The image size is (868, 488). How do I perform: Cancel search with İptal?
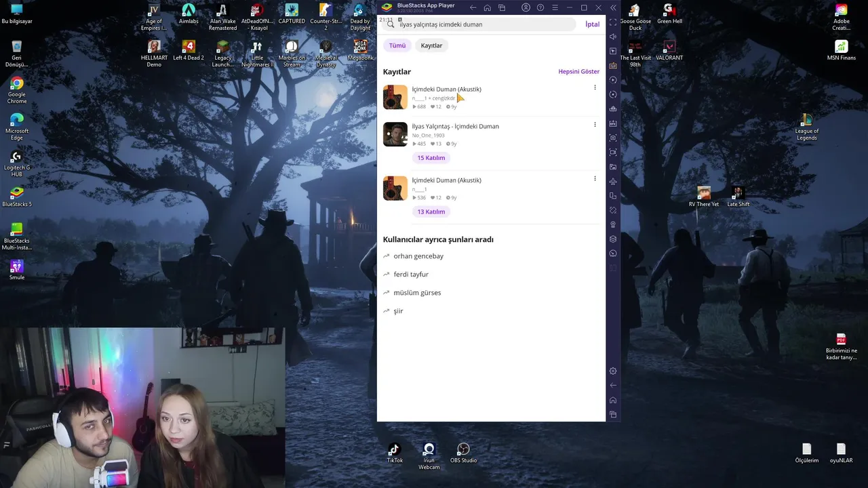(x=592, y=24)
